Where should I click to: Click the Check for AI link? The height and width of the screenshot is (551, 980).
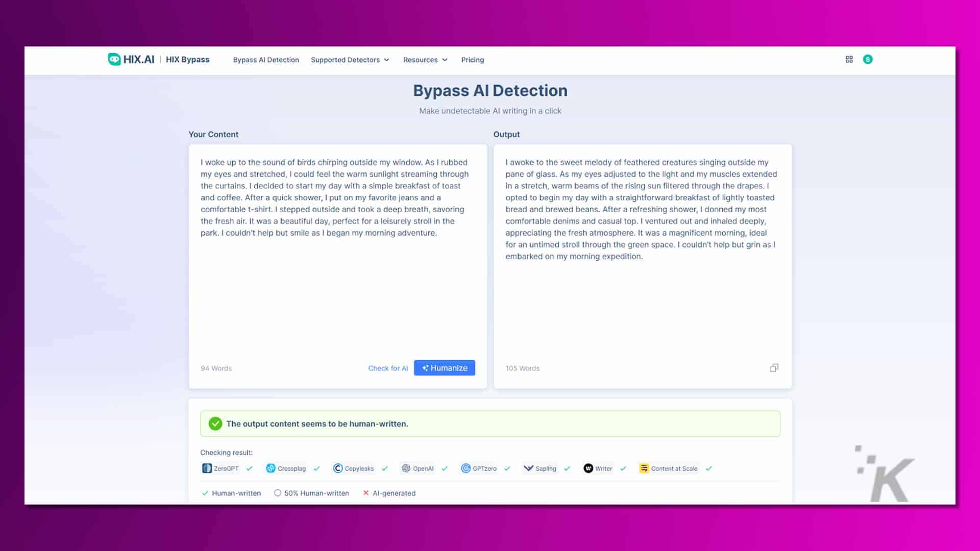coord(388,368)
